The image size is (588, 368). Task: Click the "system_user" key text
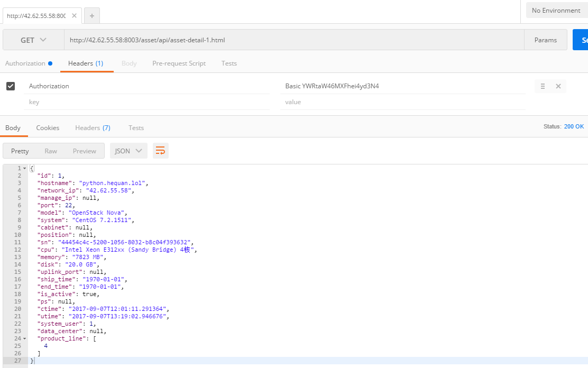[x=60, y=324]
